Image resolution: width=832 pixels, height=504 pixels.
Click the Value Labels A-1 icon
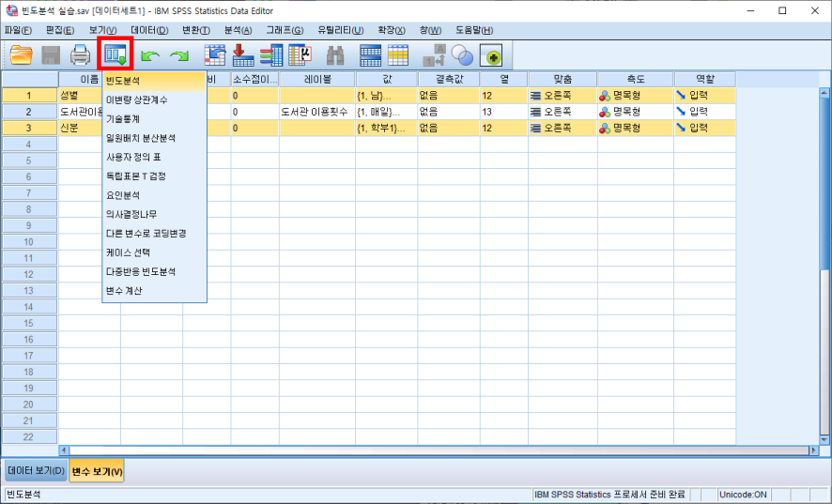(434, 55)
